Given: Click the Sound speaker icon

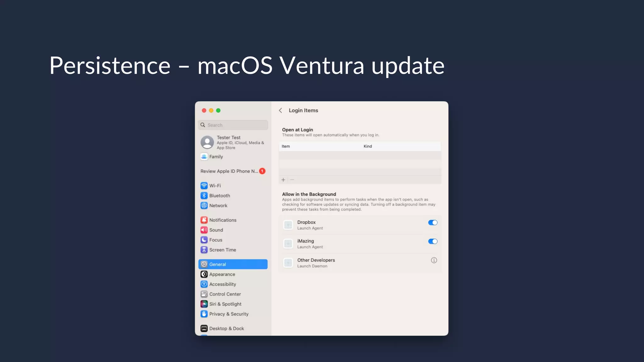Looking at the screenshot, I should (204, 230).
